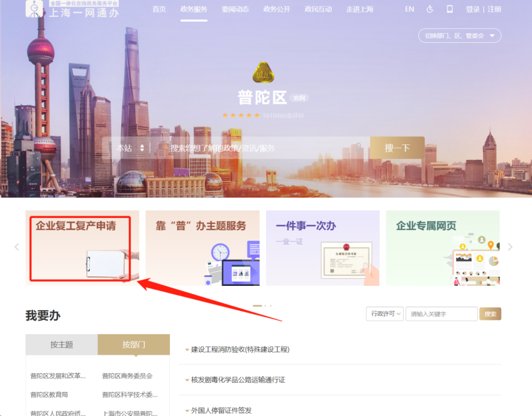Click the five-star rating icons
Viewport: 532px width, 416px height.
pos(241,115)
